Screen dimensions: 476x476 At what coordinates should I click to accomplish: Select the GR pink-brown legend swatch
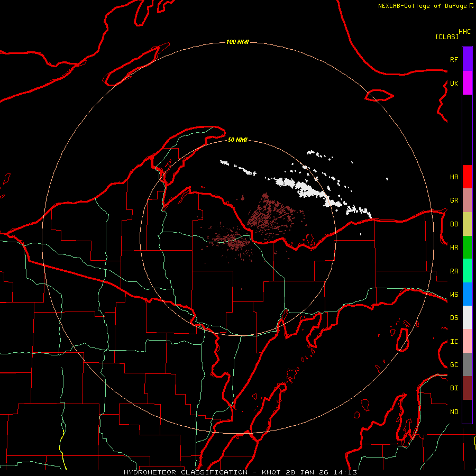click(467, 200)
